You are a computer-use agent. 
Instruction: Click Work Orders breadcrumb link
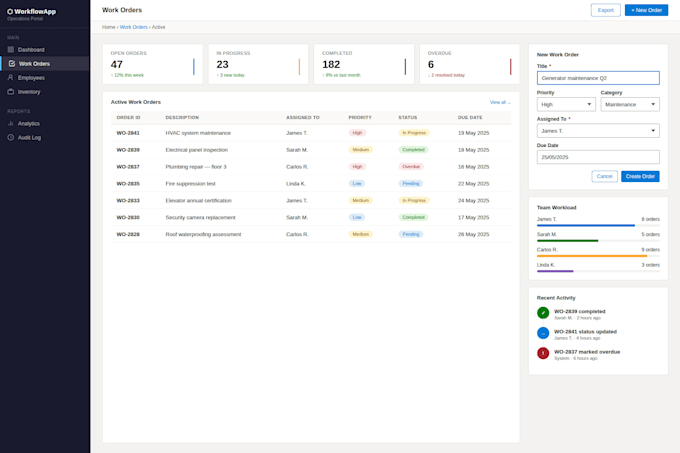click(x=134, y=27)
